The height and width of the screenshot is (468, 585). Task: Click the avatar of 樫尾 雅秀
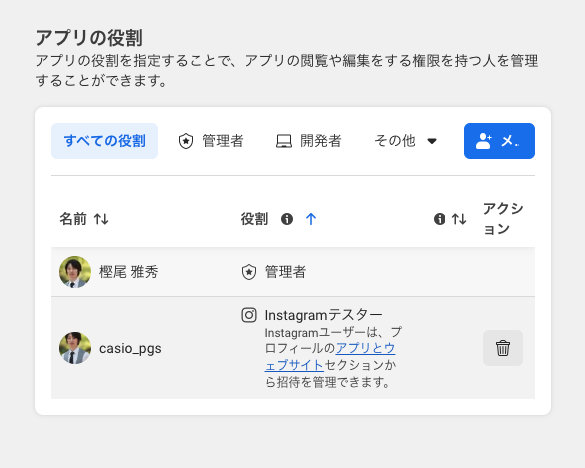75,272
